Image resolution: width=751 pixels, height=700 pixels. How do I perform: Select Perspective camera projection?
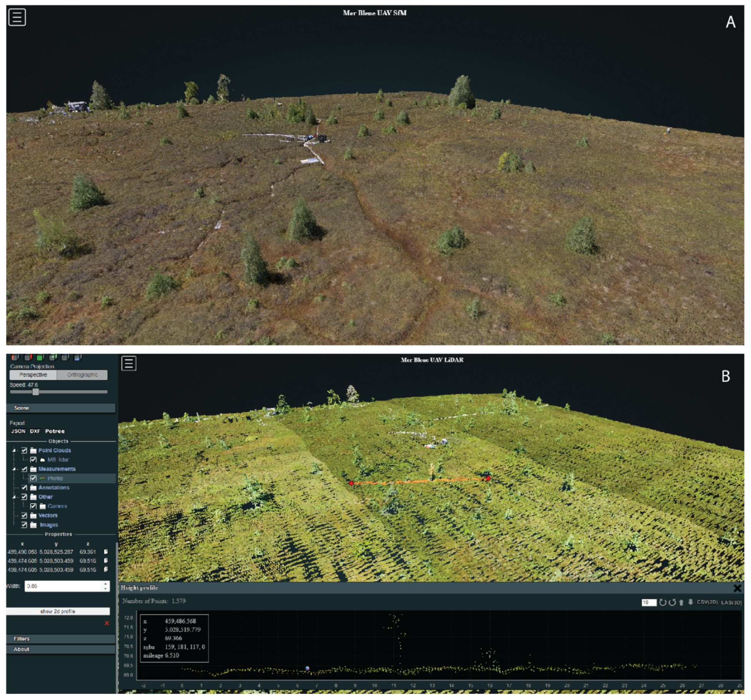pos(33,375)
